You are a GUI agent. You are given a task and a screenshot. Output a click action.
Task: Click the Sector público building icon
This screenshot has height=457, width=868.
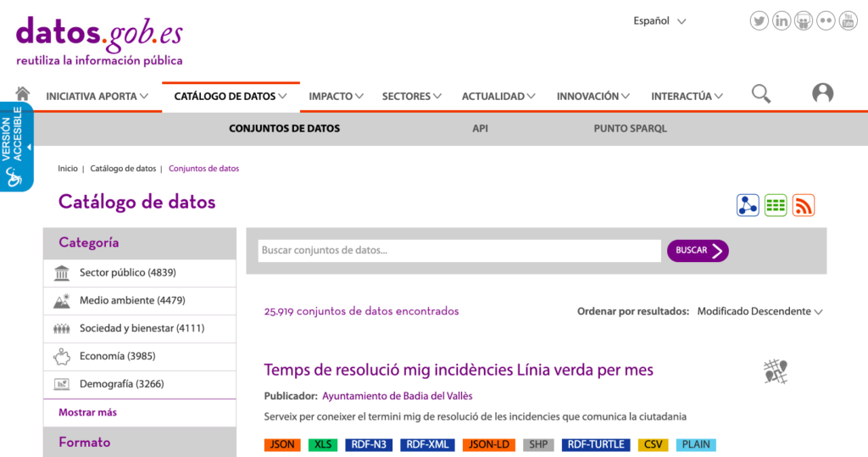61,272
